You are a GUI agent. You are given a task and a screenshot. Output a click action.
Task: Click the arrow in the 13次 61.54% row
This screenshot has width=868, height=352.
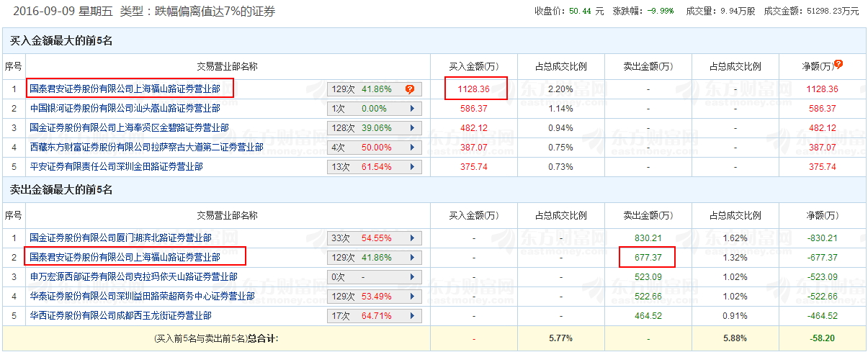[412, 167]
